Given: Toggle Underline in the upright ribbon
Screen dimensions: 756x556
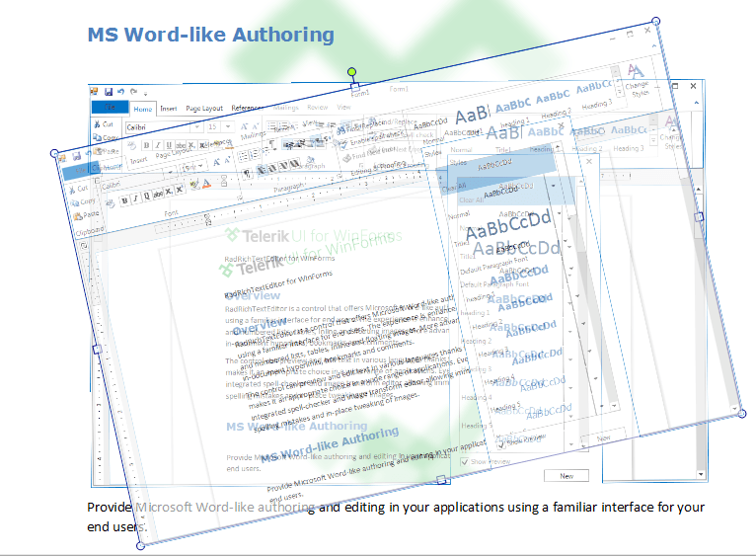Looking at the screenshot, I should (169, 145).
